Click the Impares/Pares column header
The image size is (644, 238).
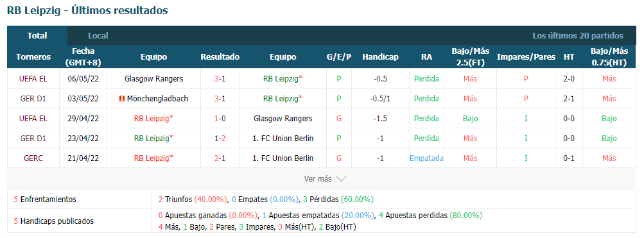tap(526, 57)
